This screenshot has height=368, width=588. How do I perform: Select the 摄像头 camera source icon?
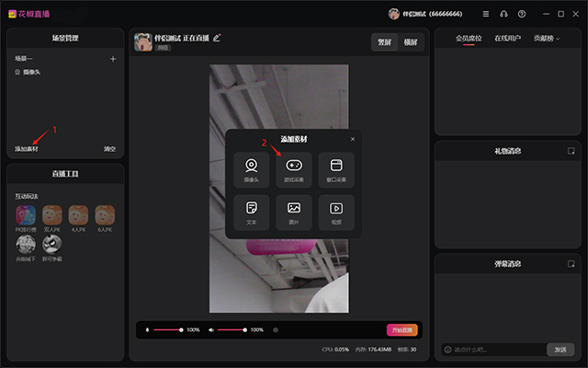(x=252, y=169)
